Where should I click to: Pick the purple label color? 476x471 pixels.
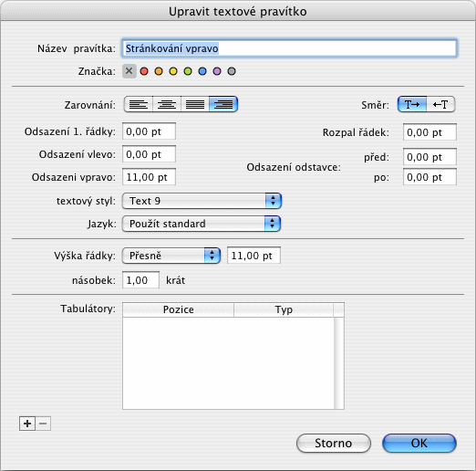tap(217, 71)
